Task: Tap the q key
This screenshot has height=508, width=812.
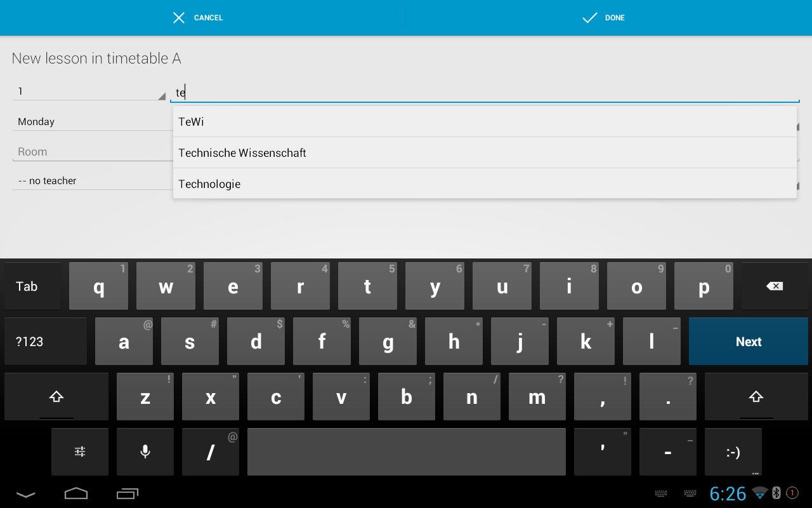Action: click(x=98, y=286)
